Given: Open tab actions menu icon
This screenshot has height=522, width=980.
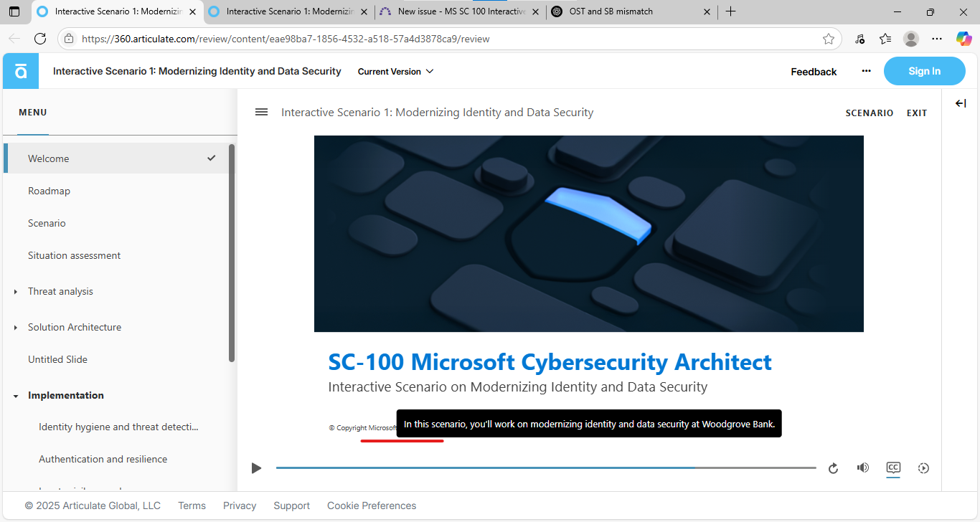Looking at the screenshot, I should click(14, 11).
